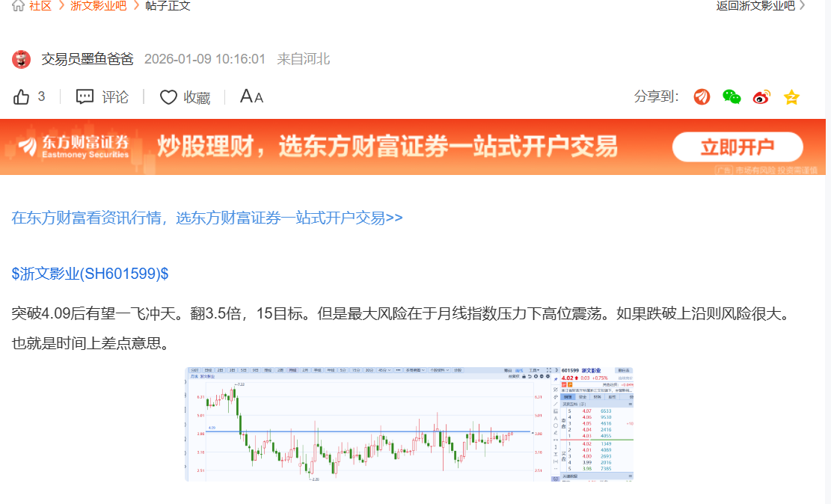Image resolution: width=831 pixels, height=504 pixels.
Task: Change font size with AA icon
Action: click(251, 96)
